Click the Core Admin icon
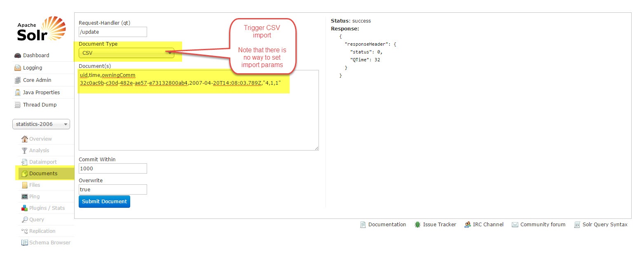 (x=18, y=80)
